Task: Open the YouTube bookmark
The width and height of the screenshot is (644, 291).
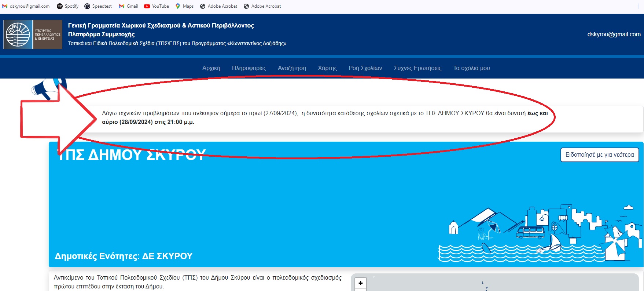Action: (157, 6)
